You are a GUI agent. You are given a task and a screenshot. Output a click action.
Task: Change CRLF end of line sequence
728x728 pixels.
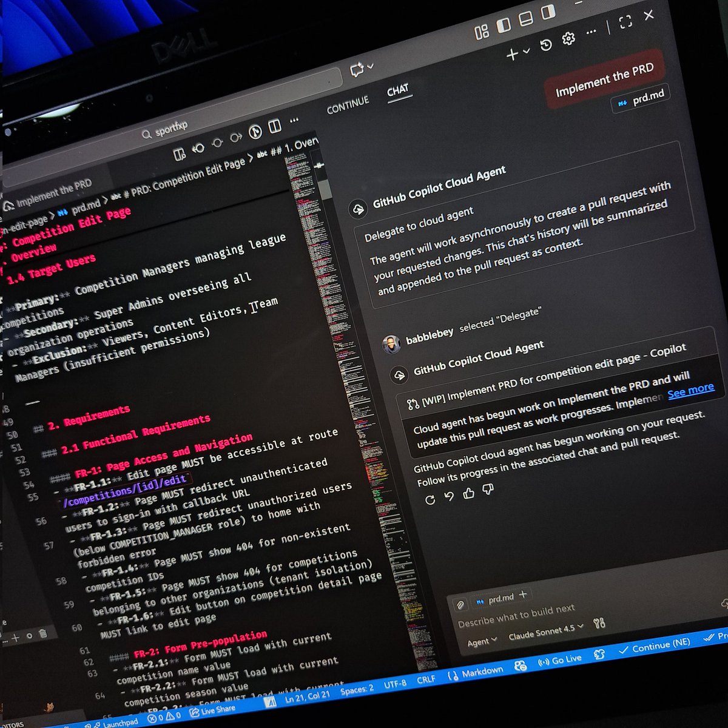click(x=426, y=679)
